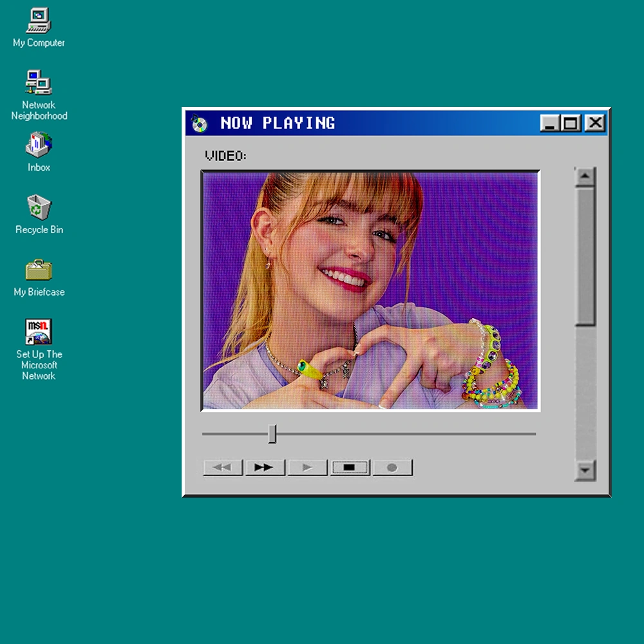Screen dimensions: 644x644
Task: Minimize the Now Playing window
Action: click(x=549, y=123)
